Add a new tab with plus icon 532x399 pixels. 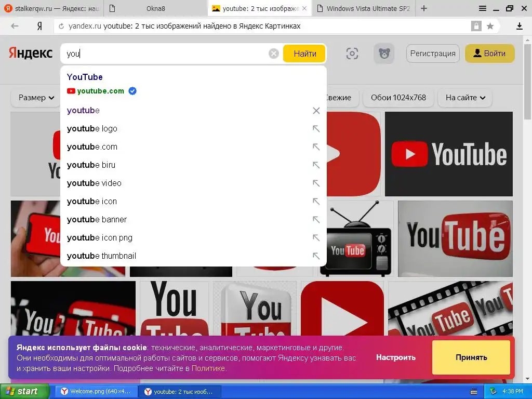(x=424, y=8)
